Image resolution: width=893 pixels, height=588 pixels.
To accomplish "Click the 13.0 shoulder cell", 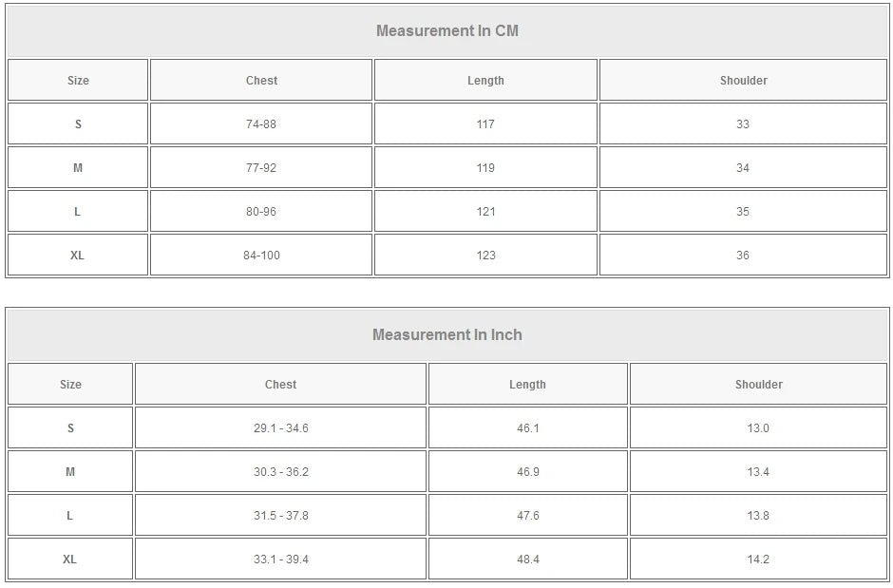I will click(x=758, y=428).
